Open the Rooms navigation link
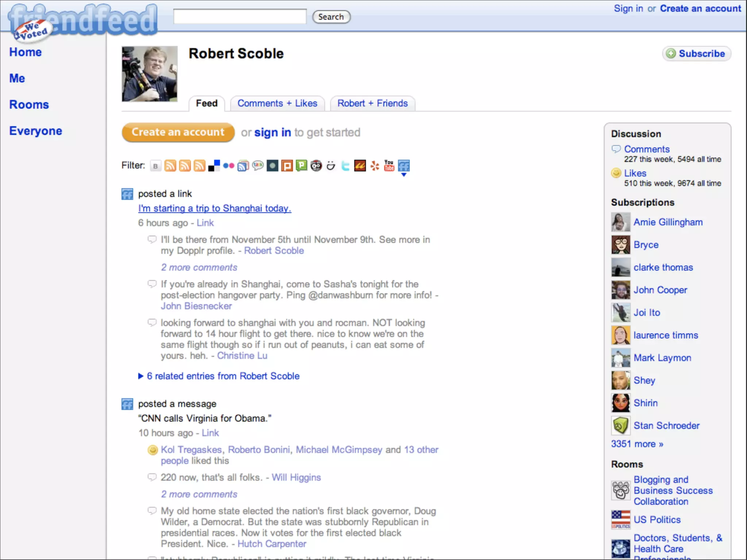The image size is (747, 560). (29, 105)
